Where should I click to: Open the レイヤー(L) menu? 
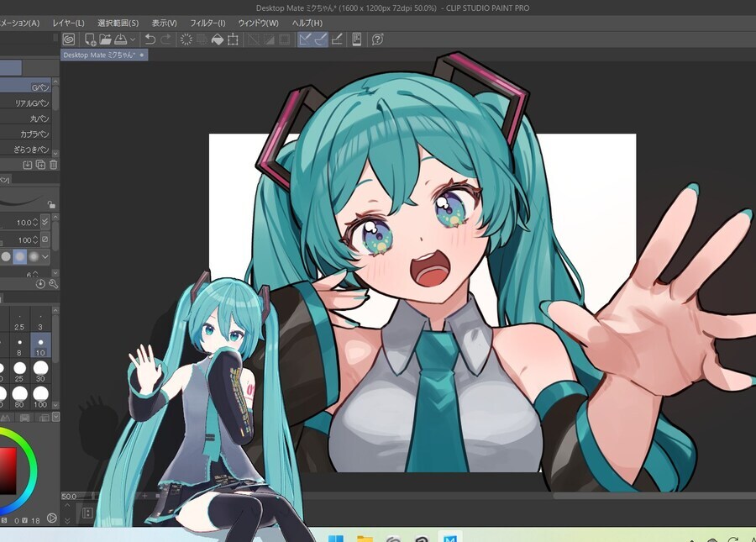pos(69,23)
